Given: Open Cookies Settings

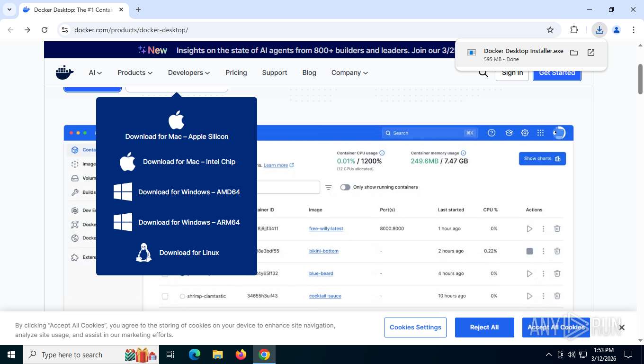Looking at the screenshot, I should pyautogui.click(x=415, y=328).
